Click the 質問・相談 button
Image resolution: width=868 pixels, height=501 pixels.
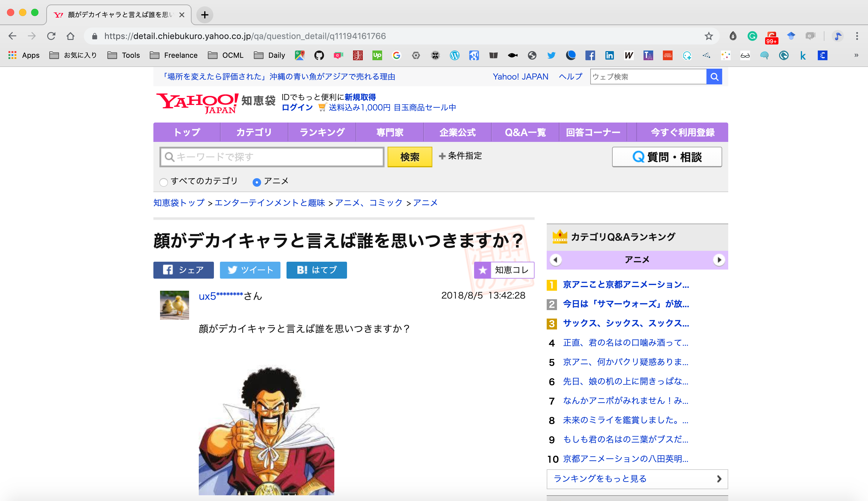pyautogui.click(x=667, y=157)
